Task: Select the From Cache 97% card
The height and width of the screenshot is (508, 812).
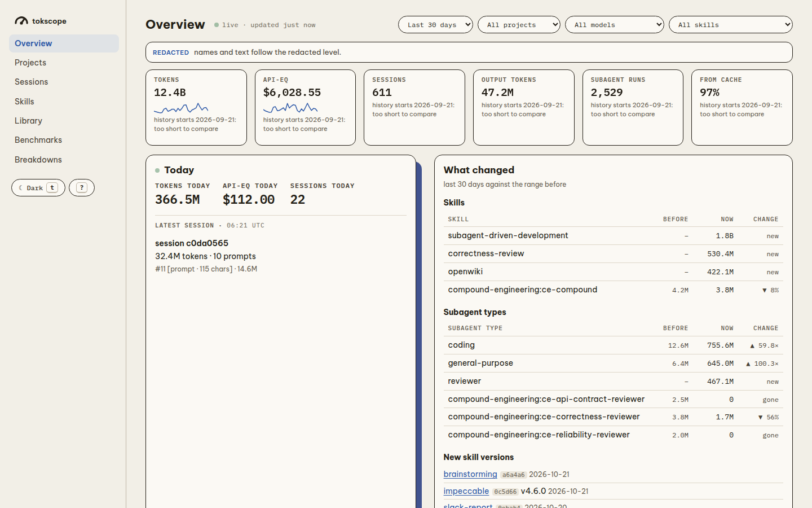Action: 742,107
